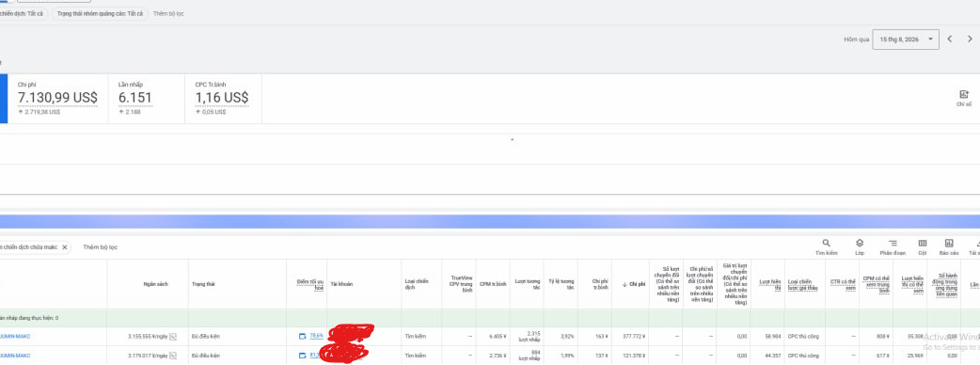Open the 78,6% optimization score link
The width and height of the screenshot is (980, 365).
pos(316,336)
